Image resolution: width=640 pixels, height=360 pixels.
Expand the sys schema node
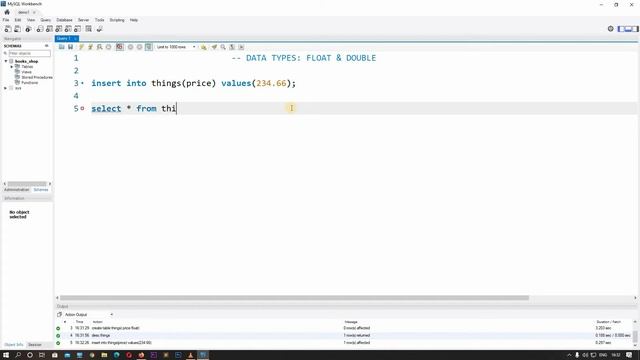point(6,88)
